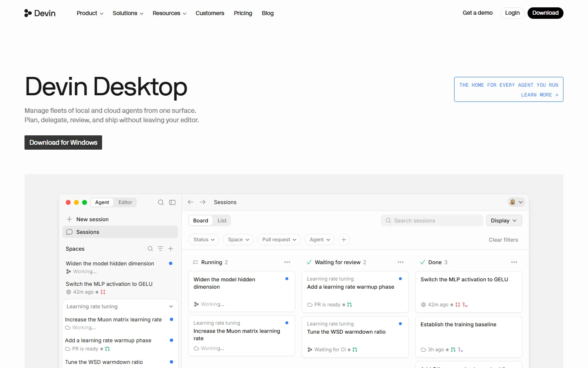Switch to the Editor mode toggle
The height and width of the screenshot is (368, 588).
coord(125,202)
